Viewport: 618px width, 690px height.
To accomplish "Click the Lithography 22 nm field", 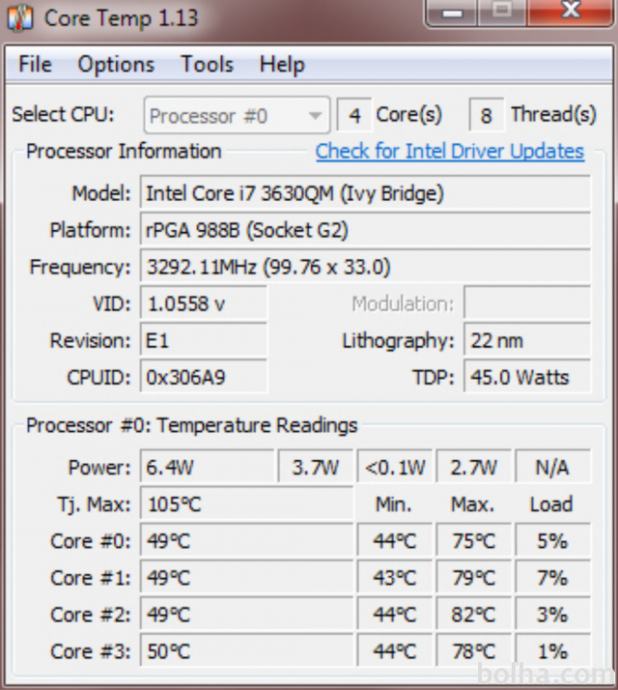I will [527, 341].
